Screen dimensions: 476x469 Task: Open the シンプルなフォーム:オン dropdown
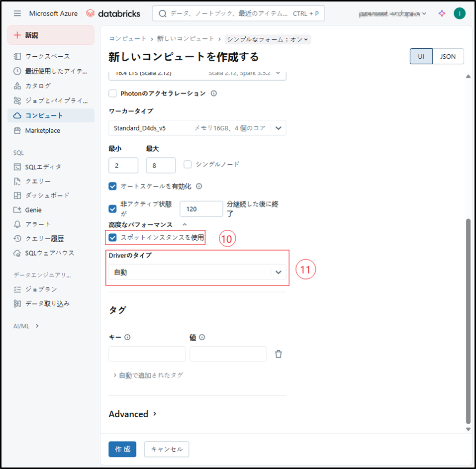click(x=268, y=39)
